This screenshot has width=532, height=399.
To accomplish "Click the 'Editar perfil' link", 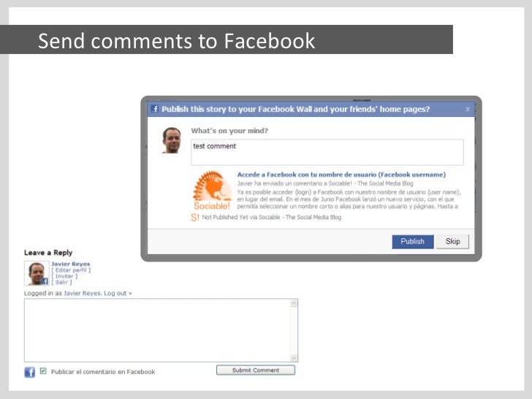I will point(71,270).
